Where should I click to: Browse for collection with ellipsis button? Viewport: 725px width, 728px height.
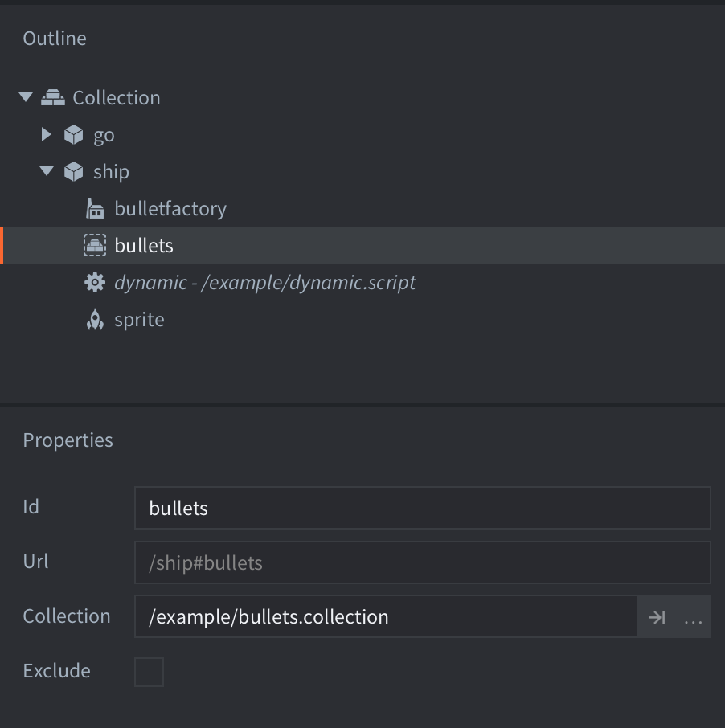point(693,617)
